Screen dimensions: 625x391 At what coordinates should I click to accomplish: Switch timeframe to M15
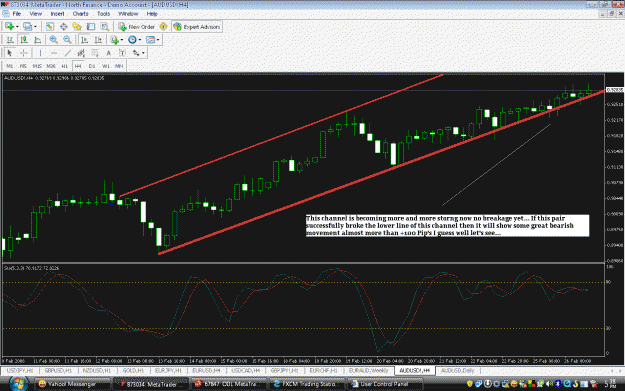click(x=37, y=66)
